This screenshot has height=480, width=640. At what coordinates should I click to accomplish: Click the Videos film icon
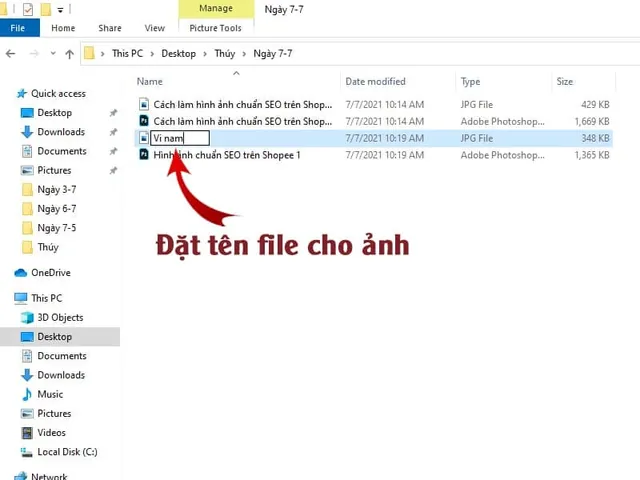coord(27,433)
